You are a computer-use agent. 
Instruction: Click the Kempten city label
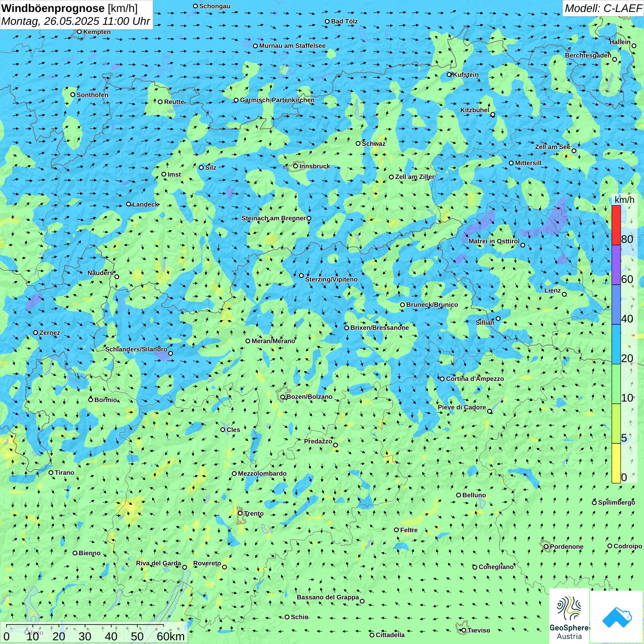pyautogui.click(x=97, y=32)
